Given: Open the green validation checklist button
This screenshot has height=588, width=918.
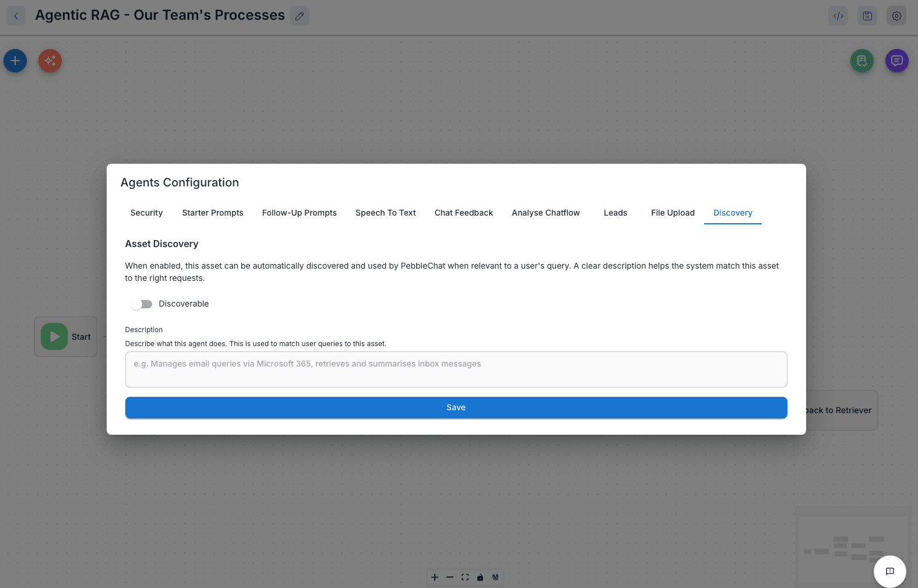Looking at the screenshot, I should pos(862,61).
